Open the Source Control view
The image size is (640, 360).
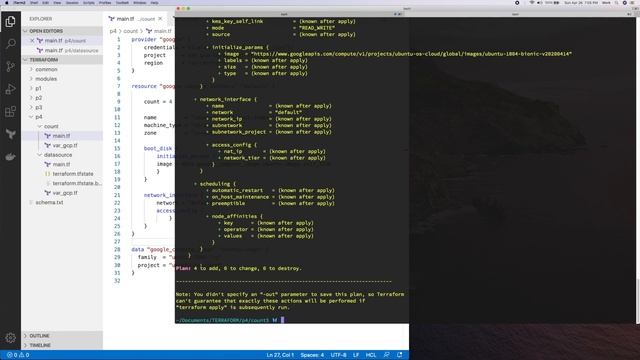[11, 66]
